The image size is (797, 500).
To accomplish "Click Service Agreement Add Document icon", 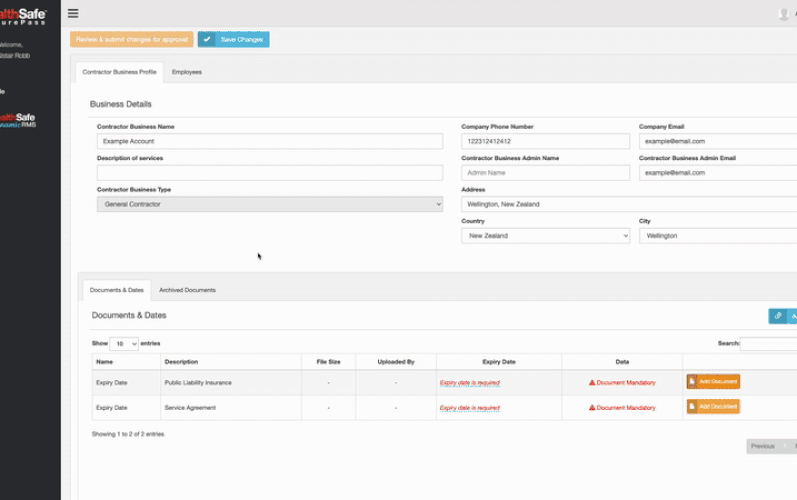I will click(x=692, y=407).
